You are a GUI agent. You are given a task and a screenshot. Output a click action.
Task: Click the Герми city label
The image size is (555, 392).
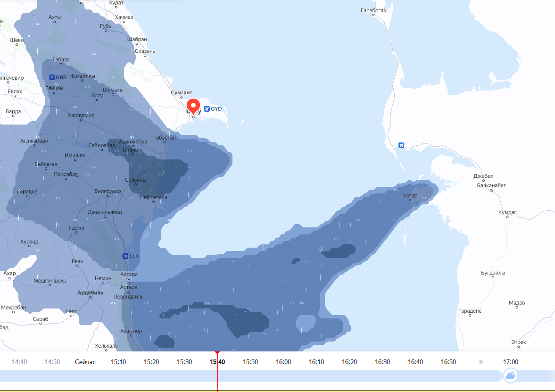76,228
